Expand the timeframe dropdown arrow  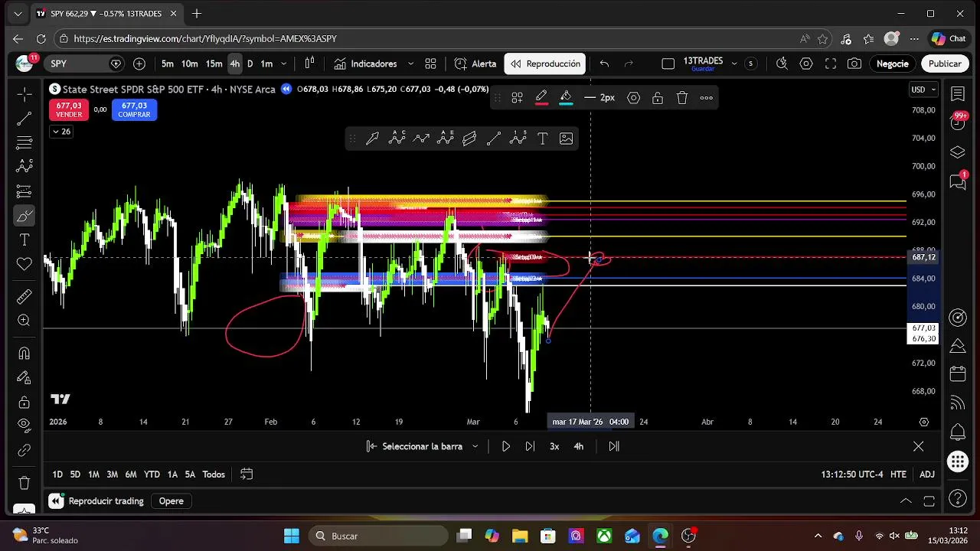click(x=284, y=64)
